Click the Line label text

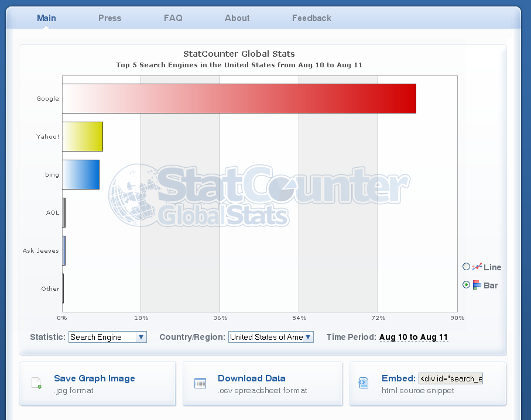[492, 267]
